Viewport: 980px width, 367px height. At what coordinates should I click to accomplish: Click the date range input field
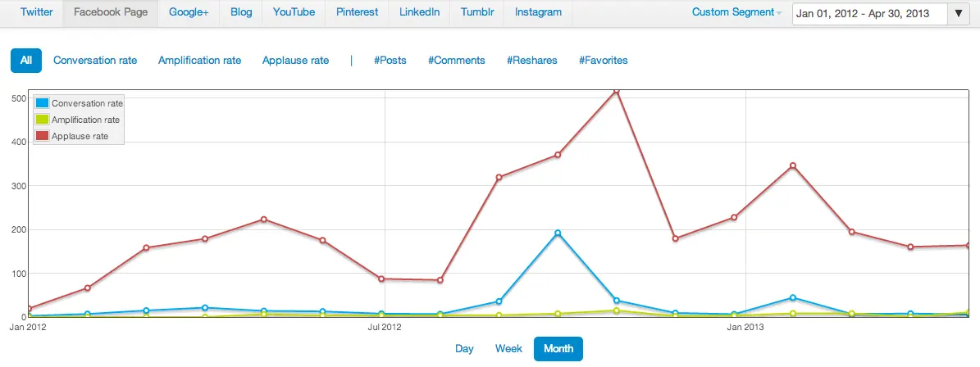coord(868,13)
